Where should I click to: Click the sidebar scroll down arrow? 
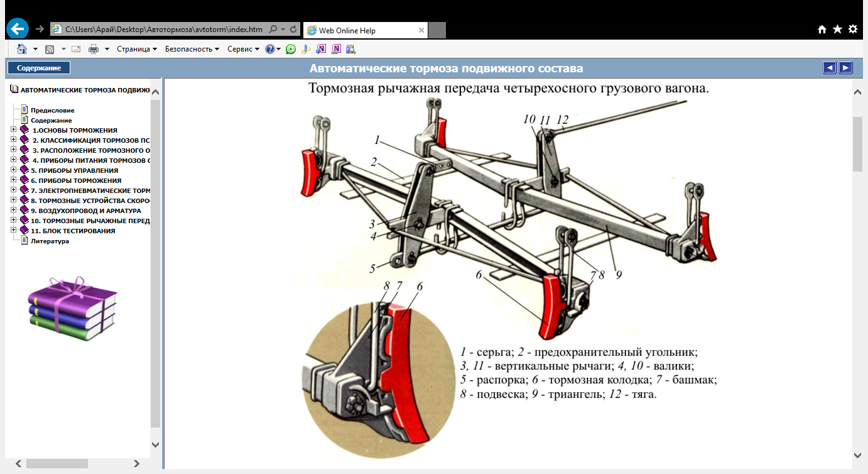(x=156, y=444)
